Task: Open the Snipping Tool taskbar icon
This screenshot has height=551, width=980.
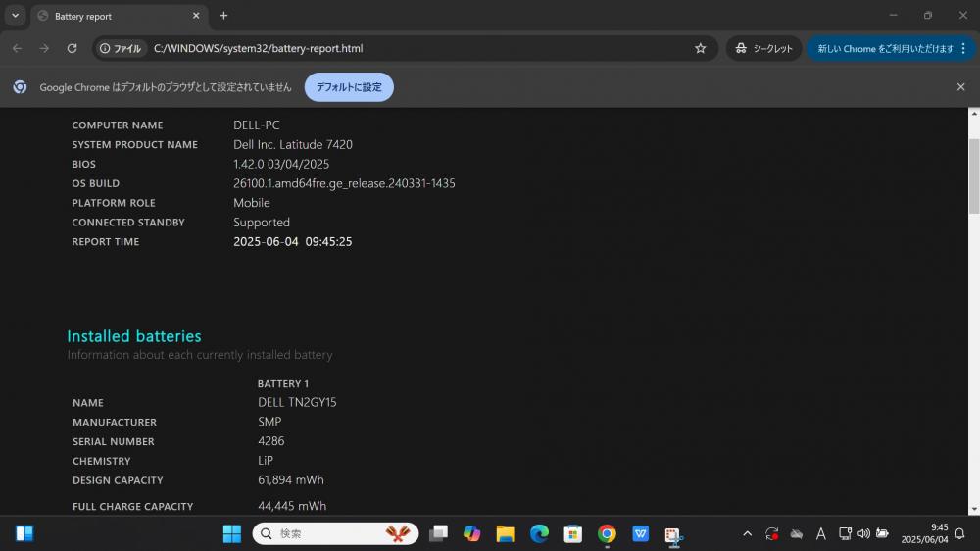Action: click(x=674, y=535)
